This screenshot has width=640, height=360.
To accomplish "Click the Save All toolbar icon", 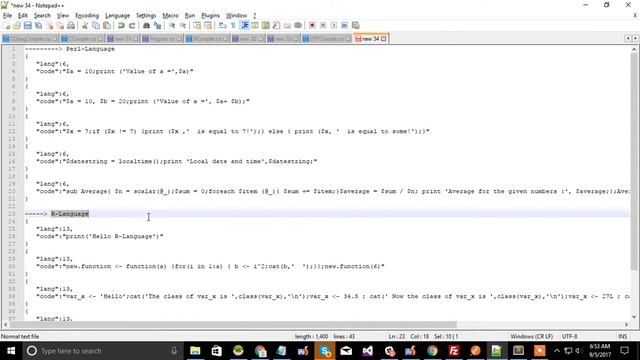I will pyautogui.click(x=38, y=26).
